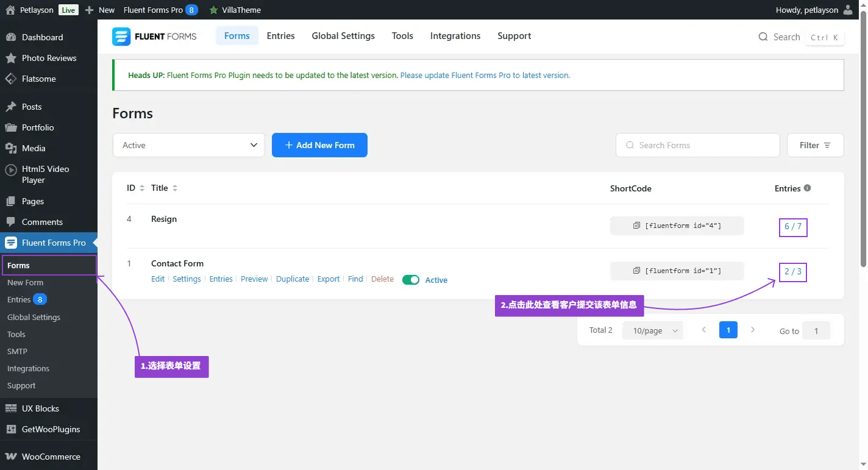
Task: Click the copy icon for fluentform id="4" shortcode
Action: [636, 226]
